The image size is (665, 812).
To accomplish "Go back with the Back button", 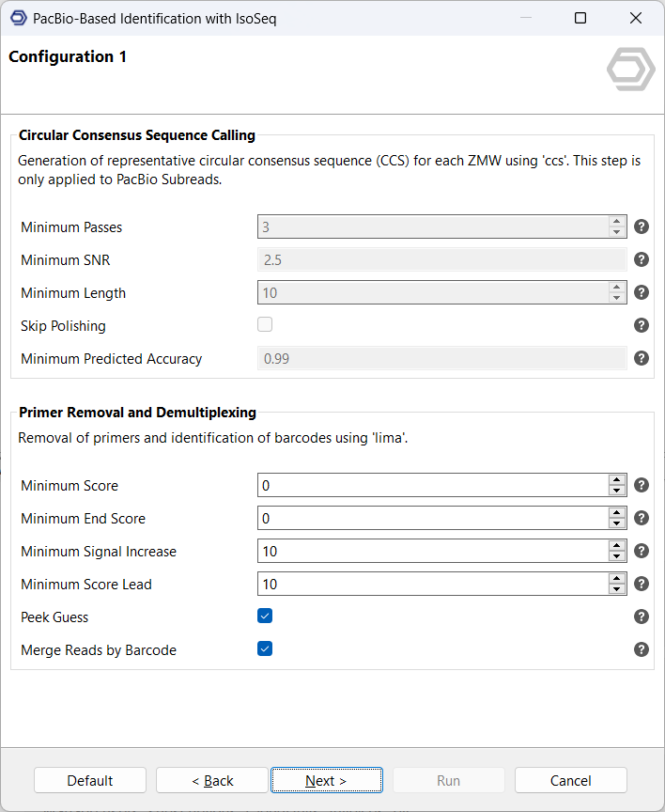I will (x=212, y=780).
